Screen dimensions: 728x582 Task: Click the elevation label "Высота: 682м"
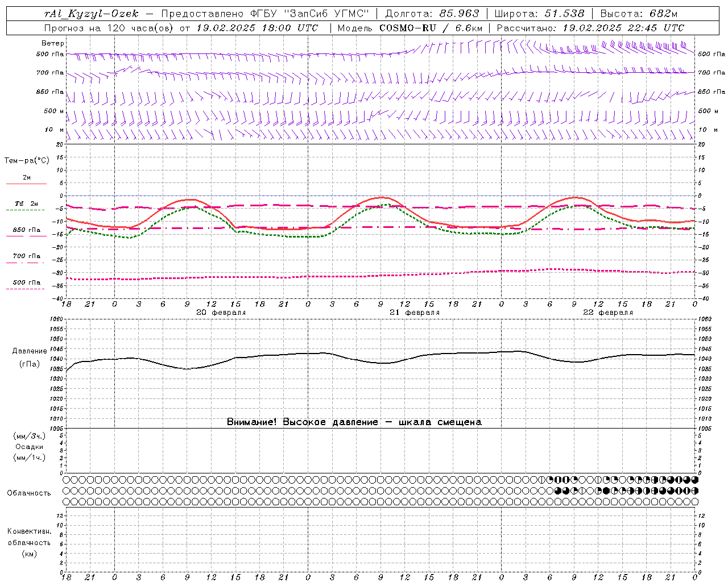(639, 14)
